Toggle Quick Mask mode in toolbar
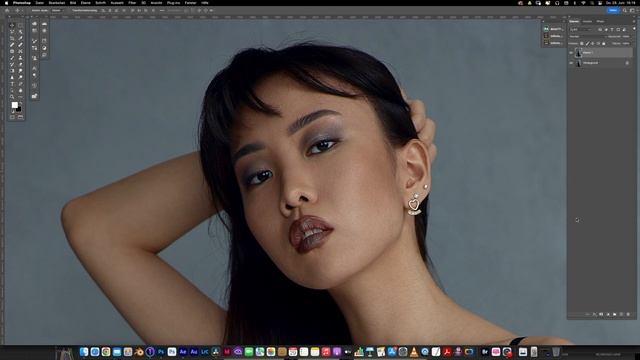640x360 pixels. [x=12, y=117]
